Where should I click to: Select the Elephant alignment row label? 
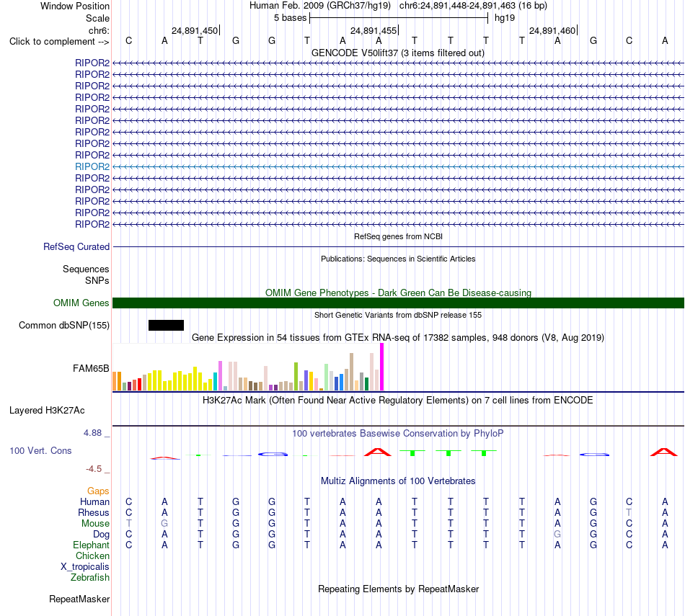pyautogui.click(x=91, y=545)
